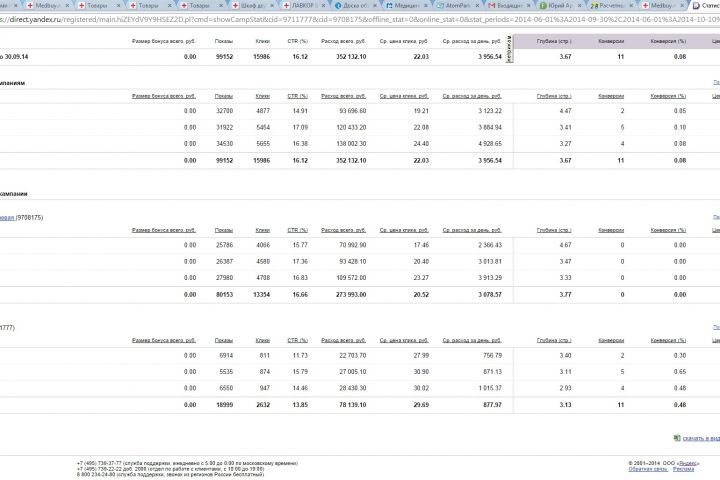Select the 1 015.37 daily spend cell
Image resolution: width=720 pixels, height=480 pixels.
[490, 388]
